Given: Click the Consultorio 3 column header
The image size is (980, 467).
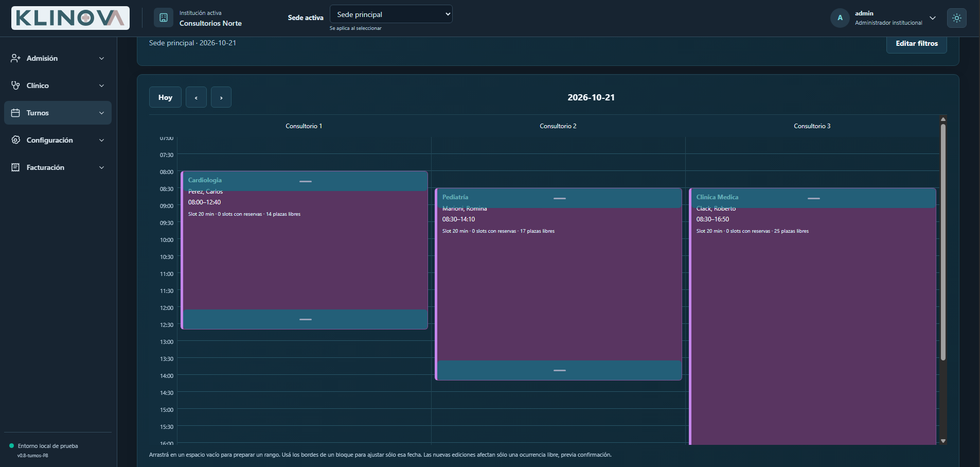Looking at the screenshot, I should (x=812, y=126).
